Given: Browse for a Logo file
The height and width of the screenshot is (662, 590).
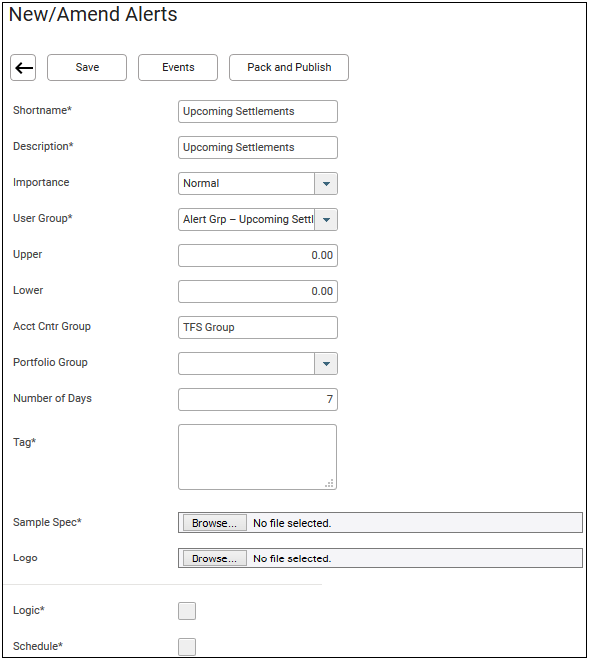Looking at the screenshot, I should (215, 559).
